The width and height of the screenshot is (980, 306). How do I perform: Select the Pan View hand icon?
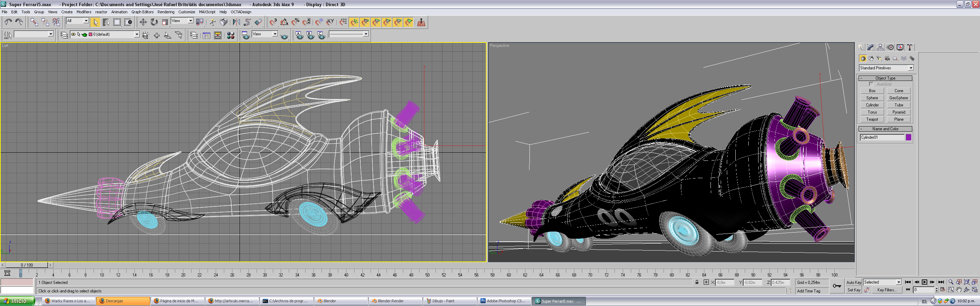pos(959,290)
